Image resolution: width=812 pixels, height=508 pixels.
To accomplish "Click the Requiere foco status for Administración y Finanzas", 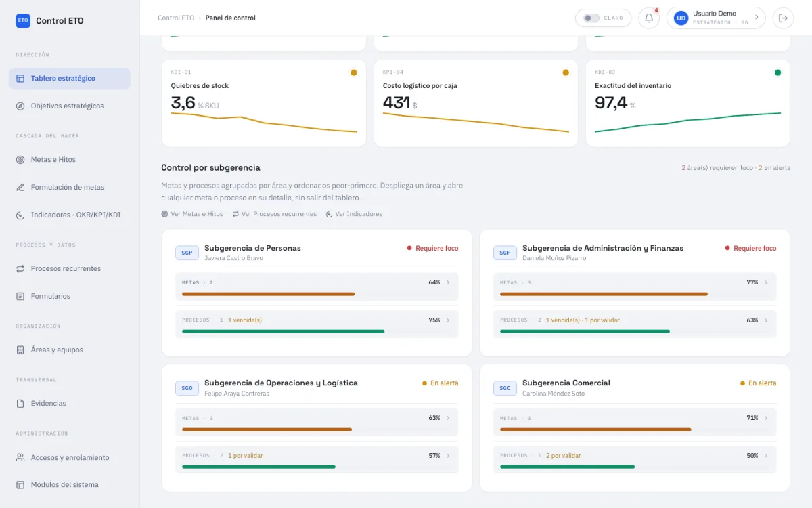I will (x=750, y=249).
